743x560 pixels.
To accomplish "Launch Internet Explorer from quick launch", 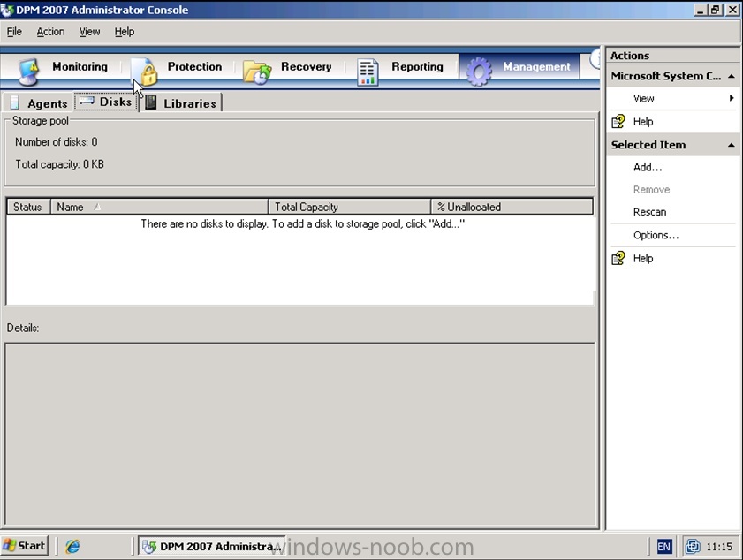I will 72,546.
